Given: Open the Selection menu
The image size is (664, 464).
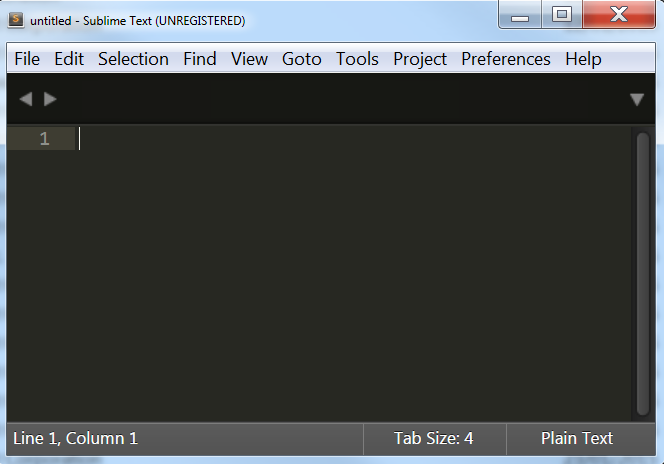Looking at the screenshot, I should pos(133,59).
